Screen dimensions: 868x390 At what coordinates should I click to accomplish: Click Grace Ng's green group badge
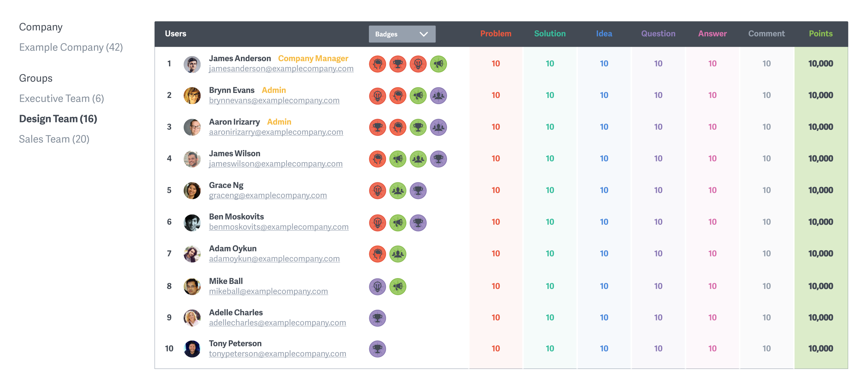pyautogui.click(x=398, y=190)
